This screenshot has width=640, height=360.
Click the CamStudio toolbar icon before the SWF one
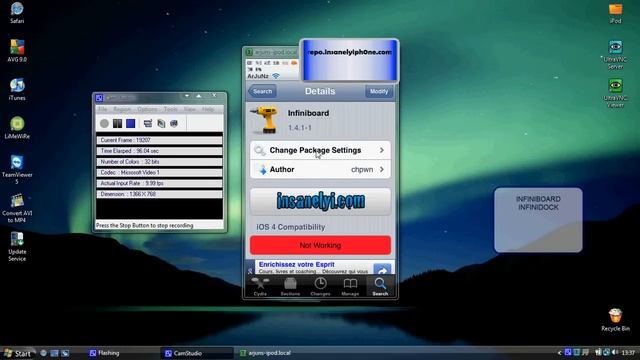[161, 123]
